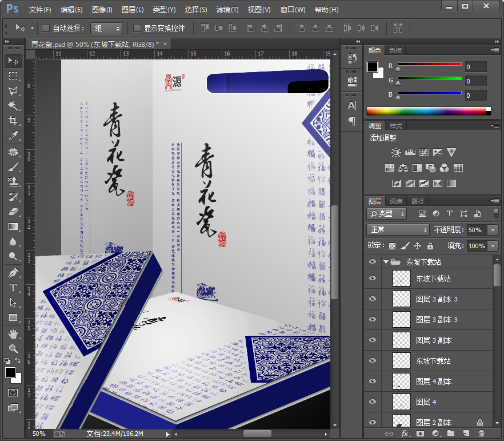
Task: Click the delete layer trash icon
Action: point(481,434)
